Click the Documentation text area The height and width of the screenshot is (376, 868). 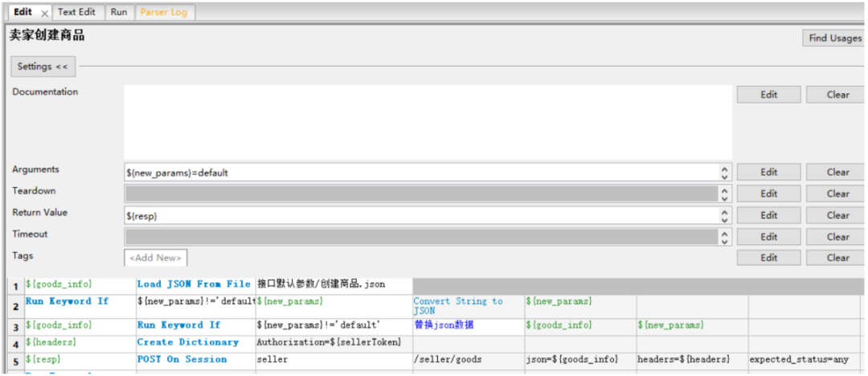click(x=428, y=122)
